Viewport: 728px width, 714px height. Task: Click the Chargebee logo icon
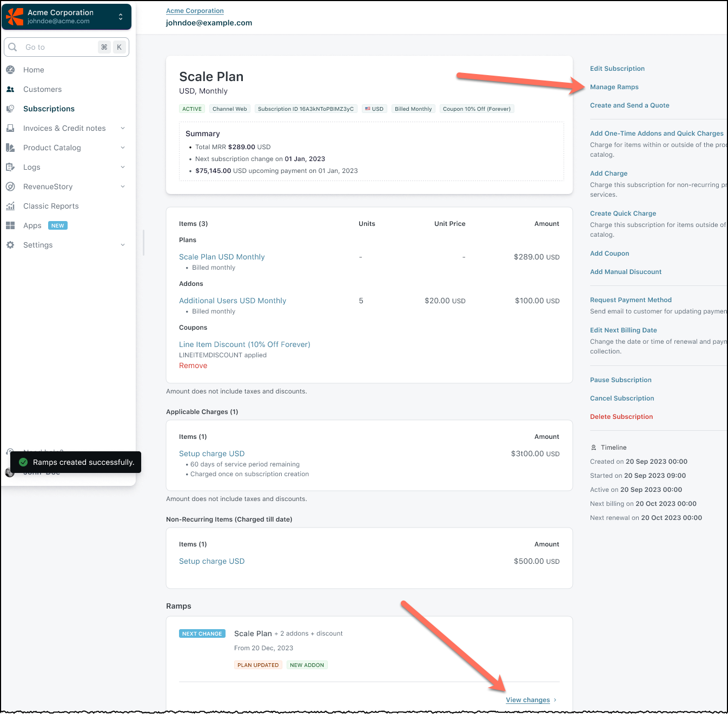pos(15,17)
